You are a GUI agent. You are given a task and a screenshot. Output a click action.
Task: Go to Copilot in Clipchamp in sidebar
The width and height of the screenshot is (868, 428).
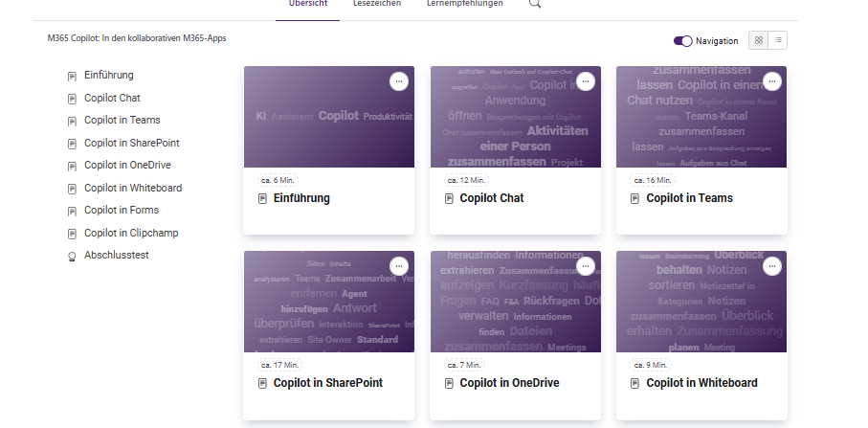131,233
